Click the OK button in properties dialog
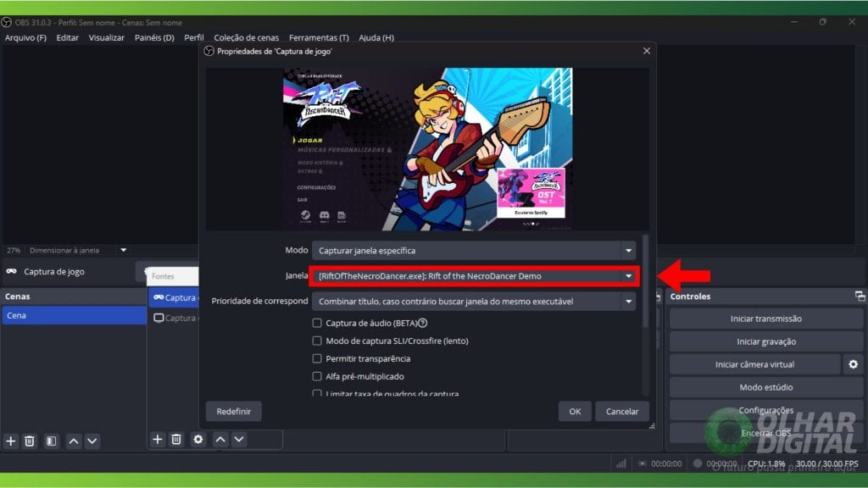 [575, 411]
